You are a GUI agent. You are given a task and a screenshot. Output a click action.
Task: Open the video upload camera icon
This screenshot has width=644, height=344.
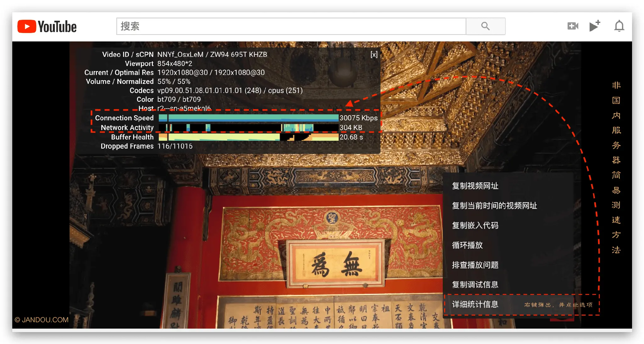(x=573, y=26)
